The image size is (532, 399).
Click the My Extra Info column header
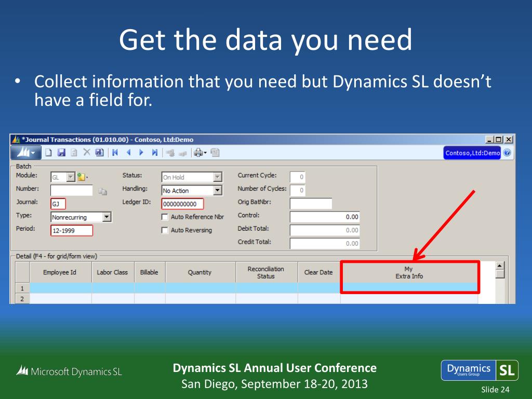409,272
